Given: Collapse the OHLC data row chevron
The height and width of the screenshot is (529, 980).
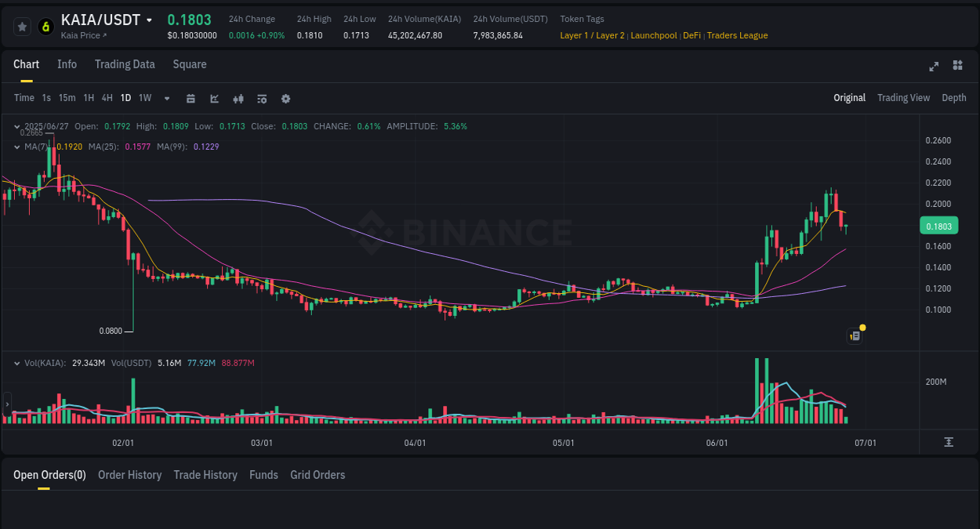Looking at the screenshot, I should coord(16,125).
